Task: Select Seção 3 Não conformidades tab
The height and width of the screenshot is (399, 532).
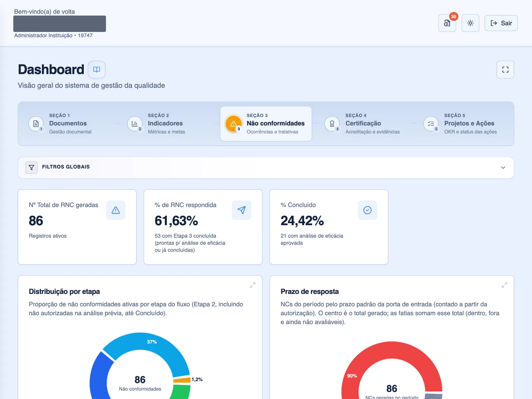Action: pos(266,124)
